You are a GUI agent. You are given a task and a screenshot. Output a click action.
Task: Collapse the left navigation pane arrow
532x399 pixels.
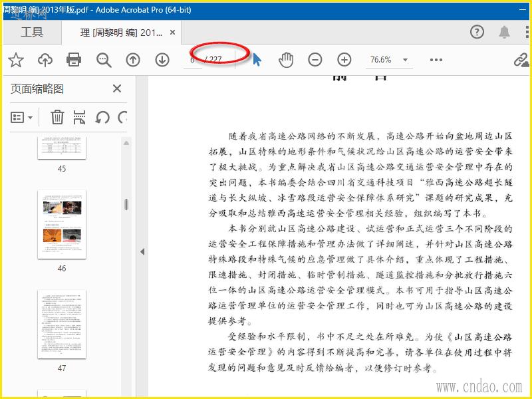tap(142, 252)
